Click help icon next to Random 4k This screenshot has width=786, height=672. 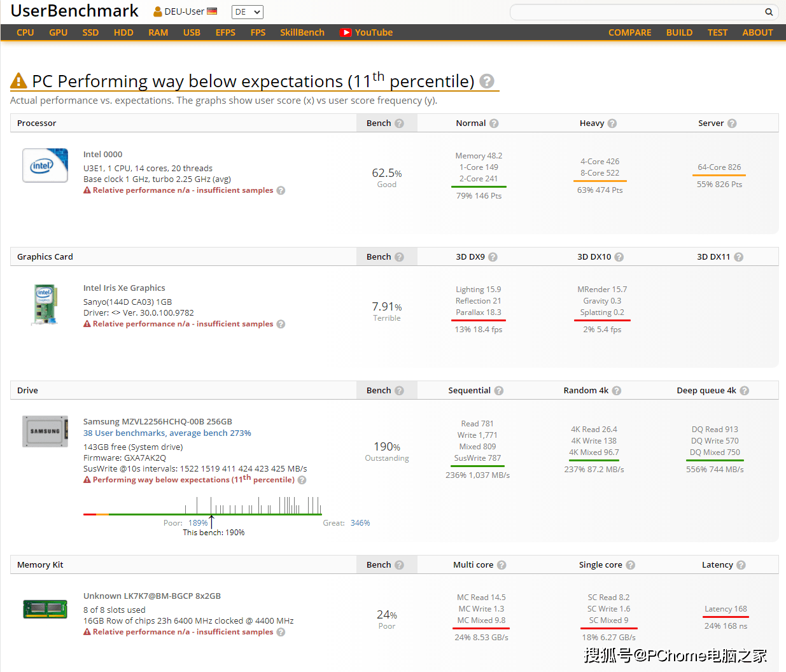pyautogui.click(x=617, y=391)
